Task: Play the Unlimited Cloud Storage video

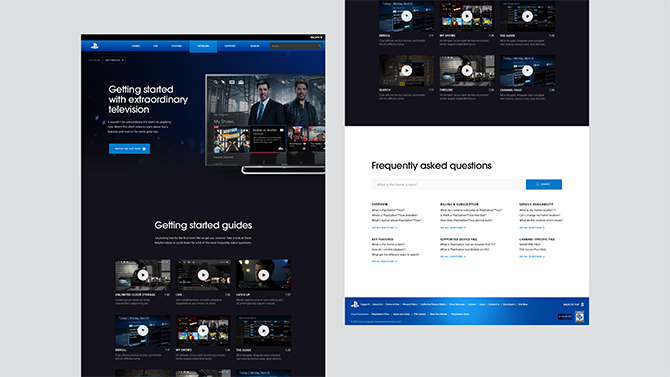Action: tap(143, 275)
